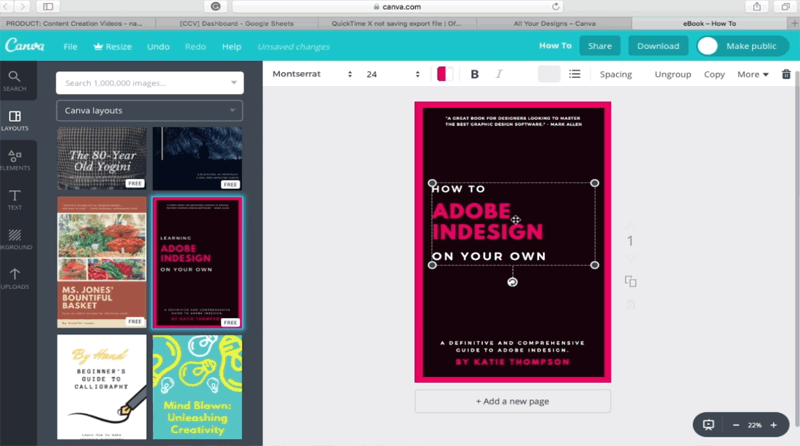
Task: Open the pink text color swatch
Action: coord(444,74)
